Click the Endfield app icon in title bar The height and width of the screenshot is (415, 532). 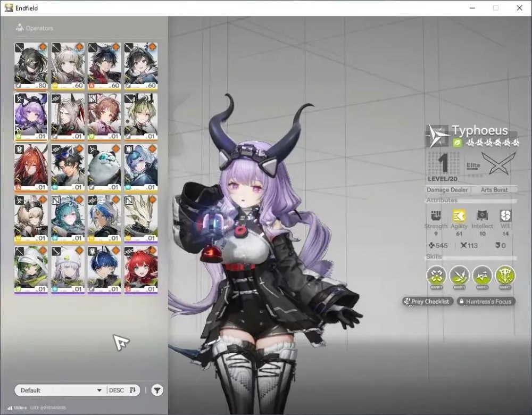[x=9, y=8]
